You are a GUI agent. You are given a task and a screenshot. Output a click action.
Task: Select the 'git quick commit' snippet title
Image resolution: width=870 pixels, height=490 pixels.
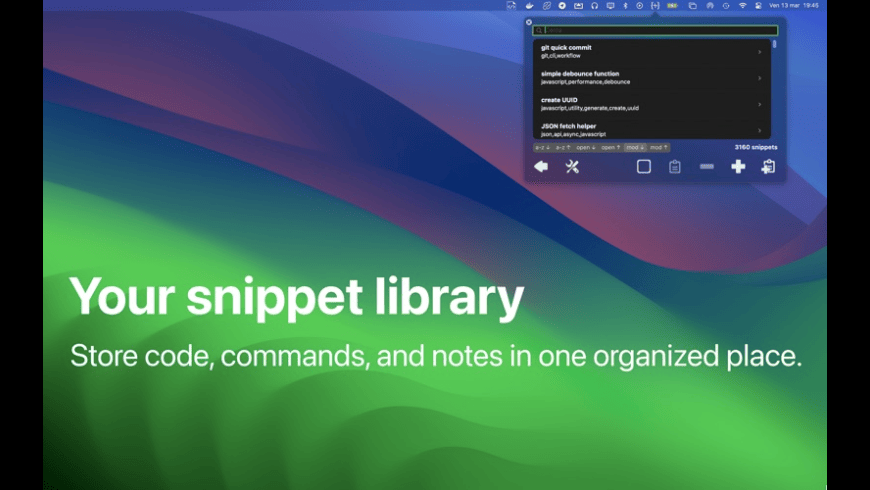coord(566,48)
